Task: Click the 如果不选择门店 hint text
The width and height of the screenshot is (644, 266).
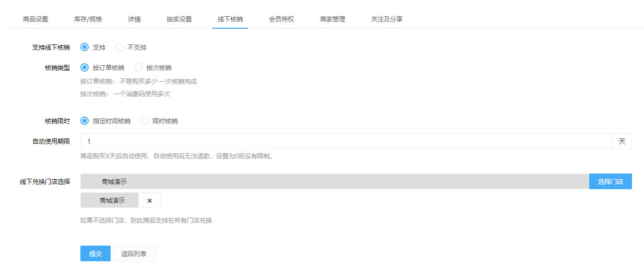Action: click(146, 221)
